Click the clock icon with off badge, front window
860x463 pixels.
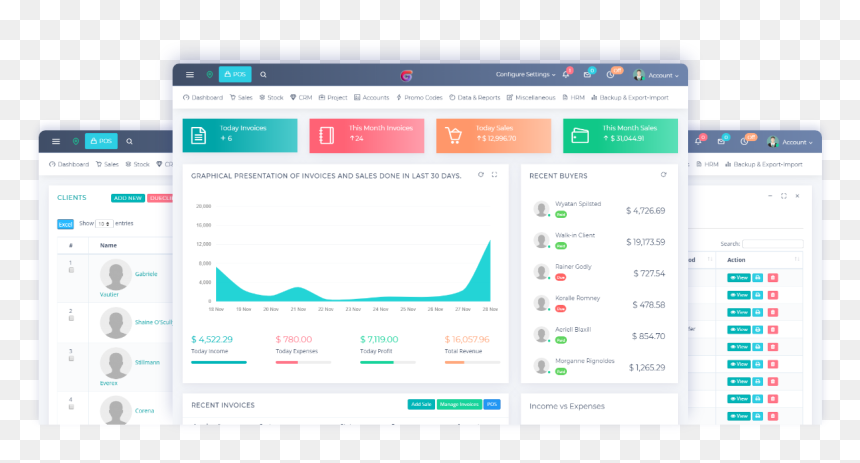[610, 75]
